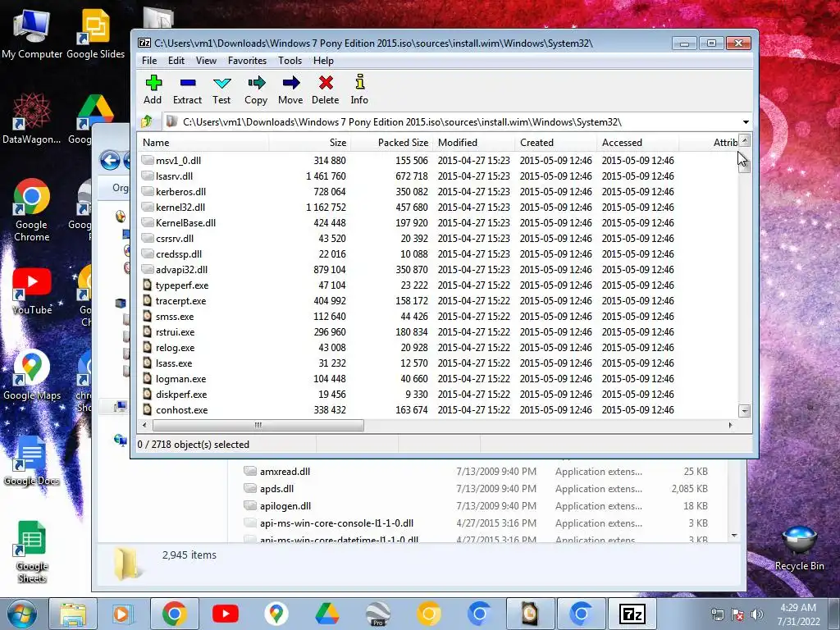Image resolution: width=840 pixels, height=630 pixels.
Task: Select the typeperf.exe file icon
Action: click(x=148, y=285)
